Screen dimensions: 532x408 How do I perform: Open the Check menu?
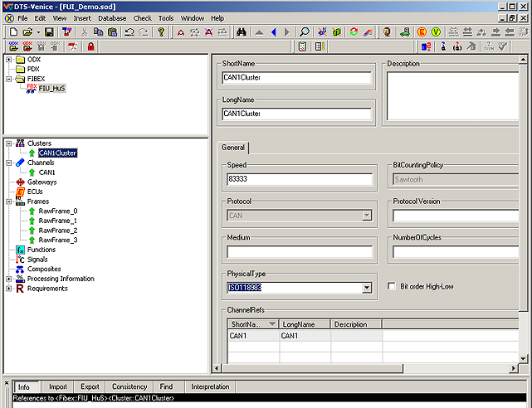click(143, 18)
